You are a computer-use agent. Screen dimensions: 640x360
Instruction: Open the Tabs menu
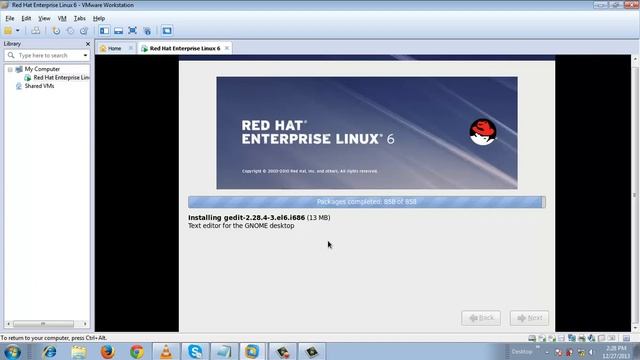click(80, 18)
